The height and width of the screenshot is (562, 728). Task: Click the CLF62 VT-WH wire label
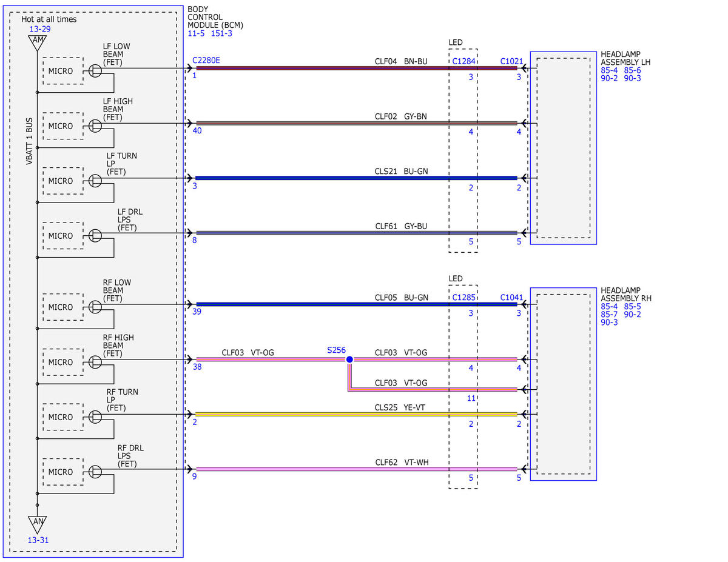401,462
